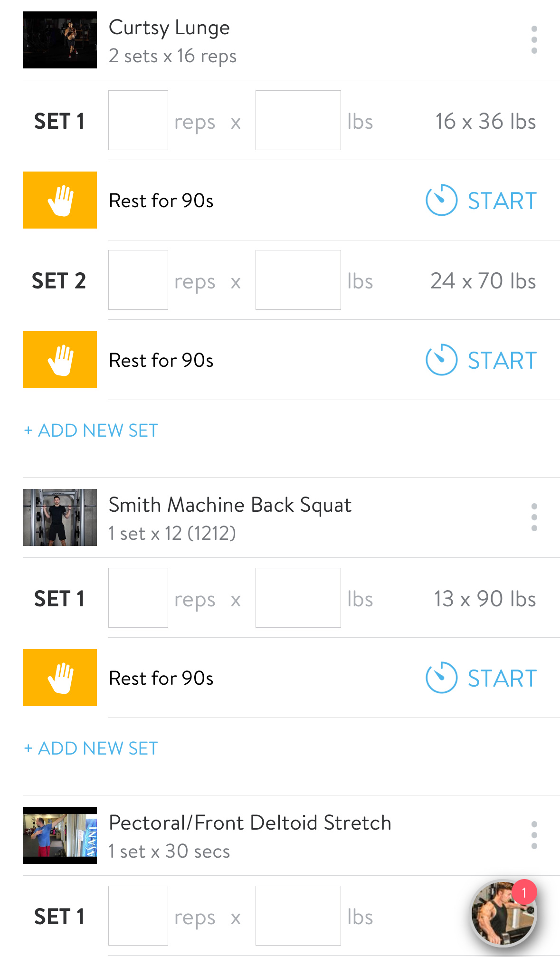Viewport: 560px width, 957px height.
Task: Tap the rest hand icon after Curtsy Lunge Set 2
Action: pyautogui.click(x=60, y=360)
